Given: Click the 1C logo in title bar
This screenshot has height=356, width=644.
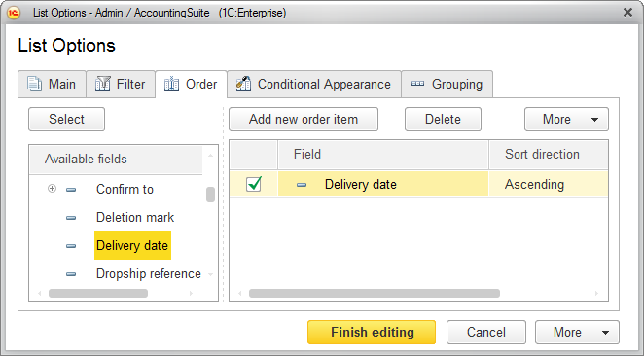Looking at the screenshot, I should coord(14,13).
